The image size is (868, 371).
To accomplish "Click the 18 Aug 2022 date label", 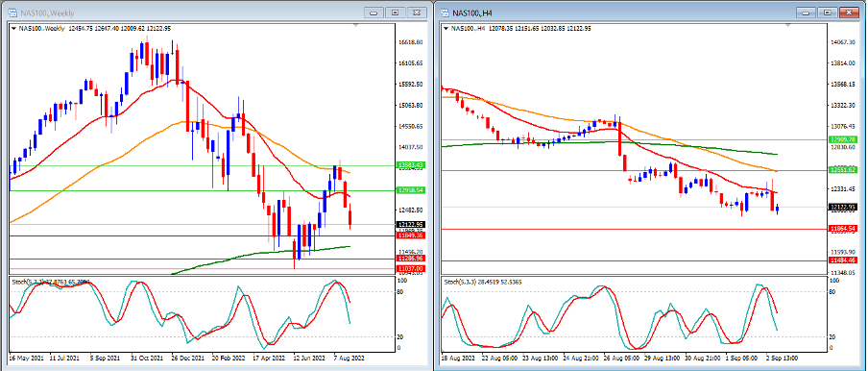I will point(459,359).
